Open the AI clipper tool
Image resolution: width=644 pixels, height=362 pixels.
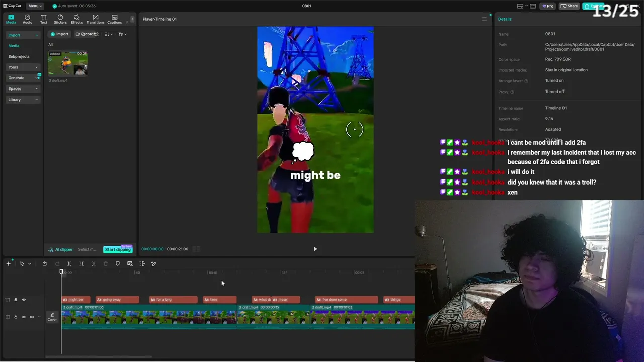(60, 249)
